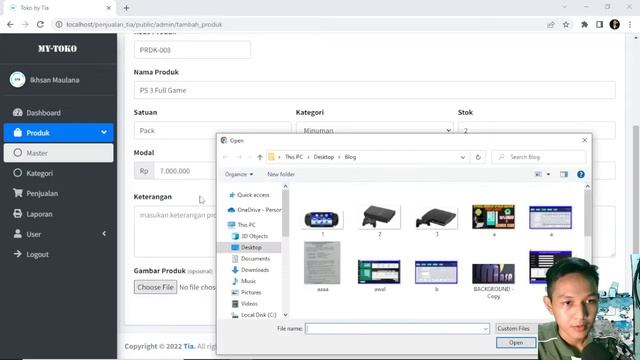Refresh the Blog folder listing
This screenshot has height=360, width=640.
(478, 157)
